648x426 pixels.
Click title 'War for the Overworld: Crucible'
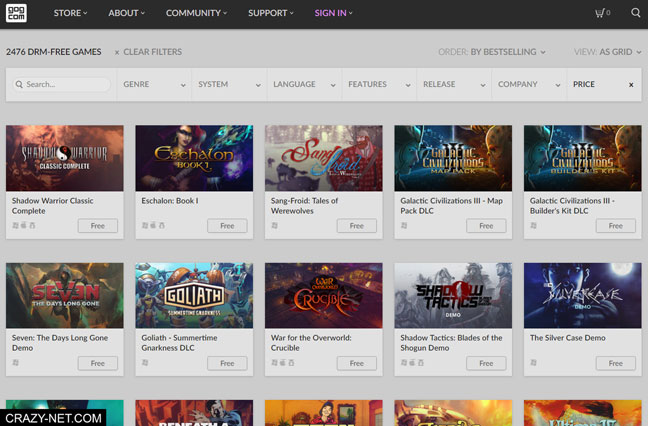(311, 343)
